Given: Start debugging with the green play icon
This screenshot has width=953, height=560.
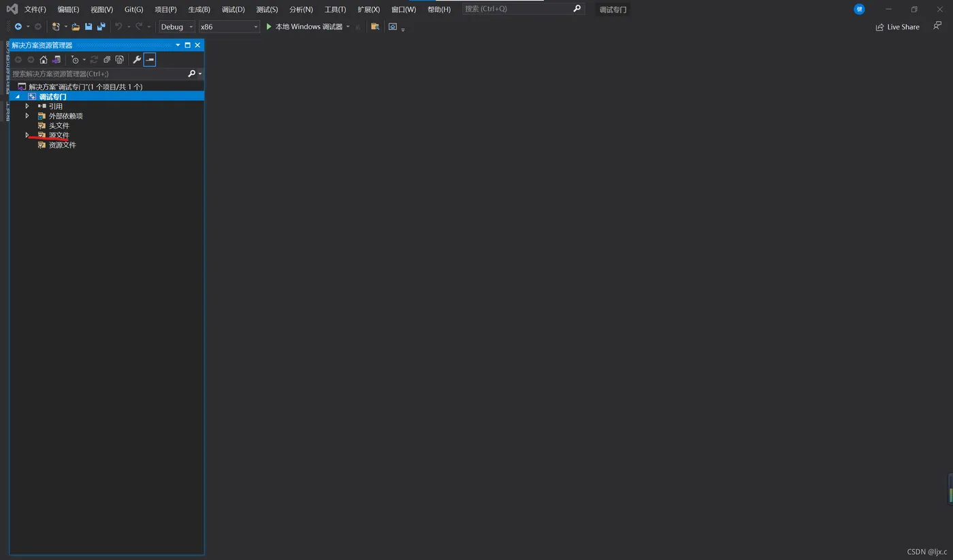Looking at the screenshot, I should (x=269, y=27).
